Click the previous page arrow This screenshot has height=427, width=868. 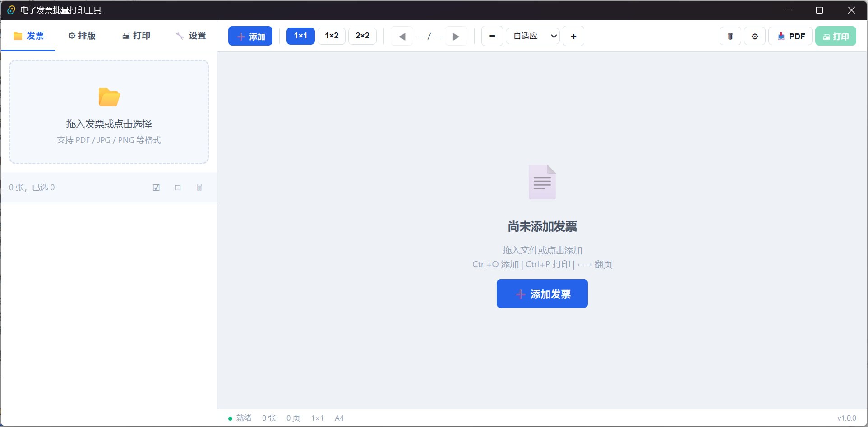[x=402, y=36]
